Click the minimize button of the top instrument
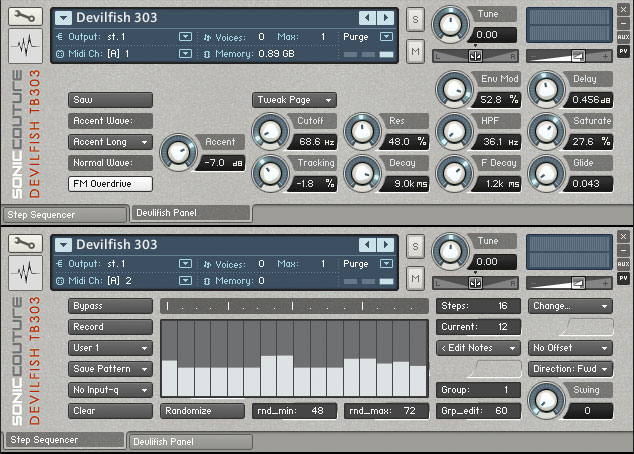This screenshot has height=454, width=634. [x=623, y=23]
